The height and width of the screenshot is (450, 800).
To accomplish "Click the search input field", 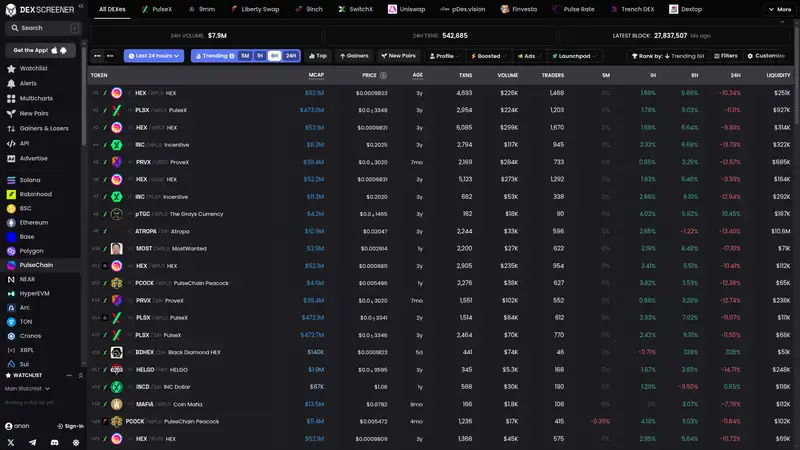I will pyautogui.click(x=43, y=28).
